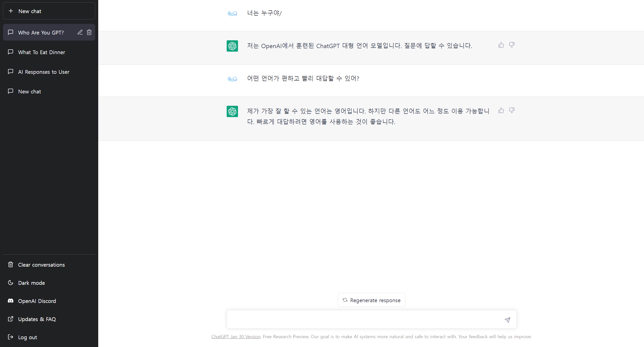
Task: Select the Who Are You GPT? conversation
Action: (41, 32)
